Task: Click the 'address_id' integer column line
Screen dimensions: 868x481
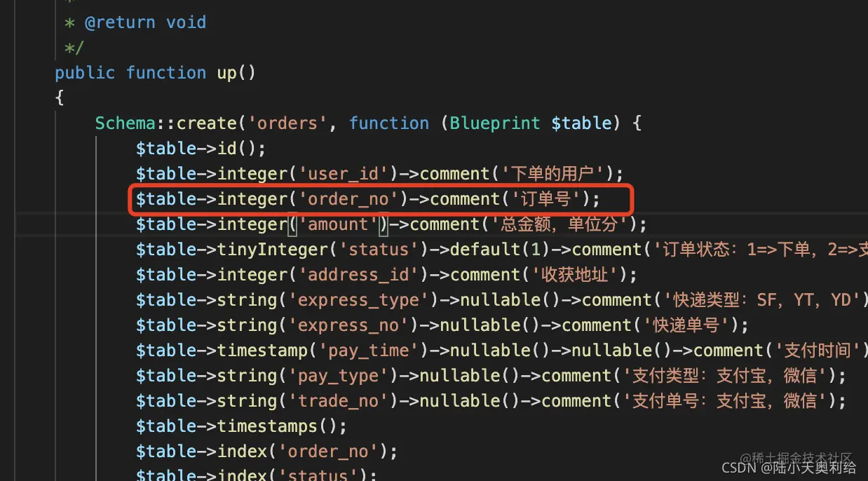Action: tap(386, 275)
